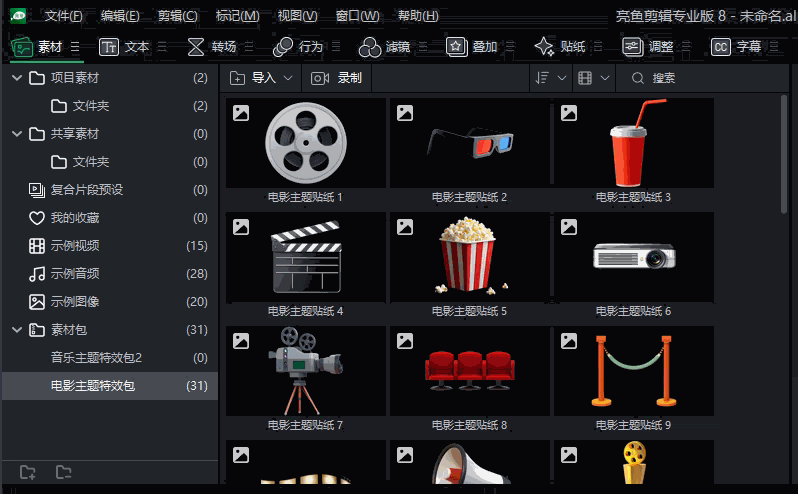Open the 文件(F) menu
798x494 pixels.
tap(64, 16)
